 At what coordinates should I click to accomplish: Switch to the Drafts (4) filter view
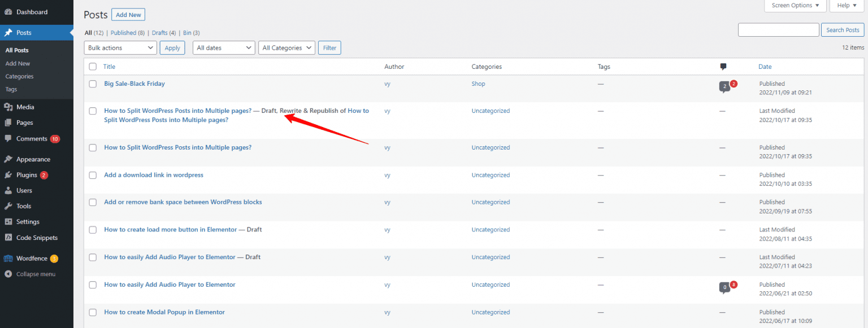click(x=163, y=33)
